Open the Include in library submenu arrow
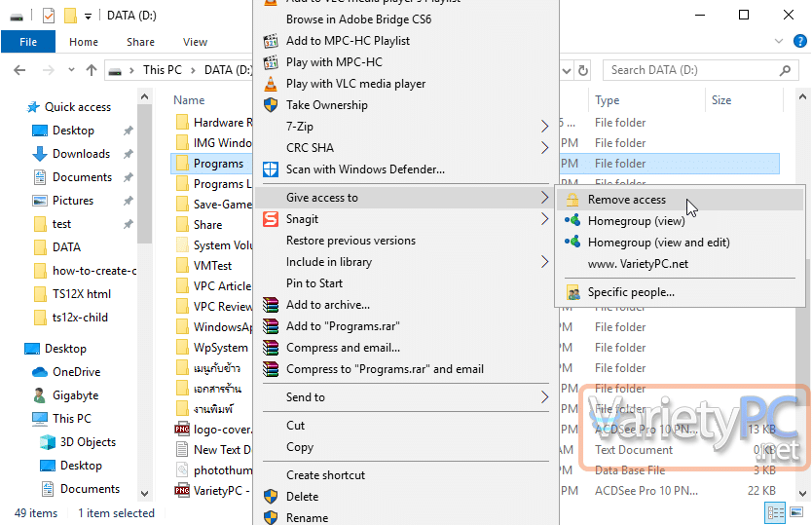This screenshot has width=812, height=525. pyautogui.click(x=544, y=262)
